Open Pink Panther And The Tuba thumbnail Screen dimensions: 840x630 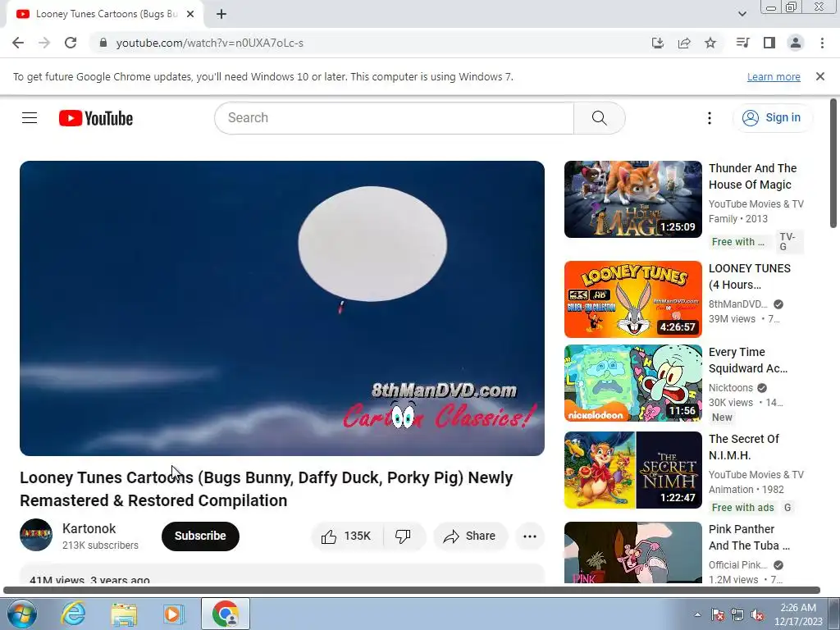pyautogui.click(x=632, y=552)
